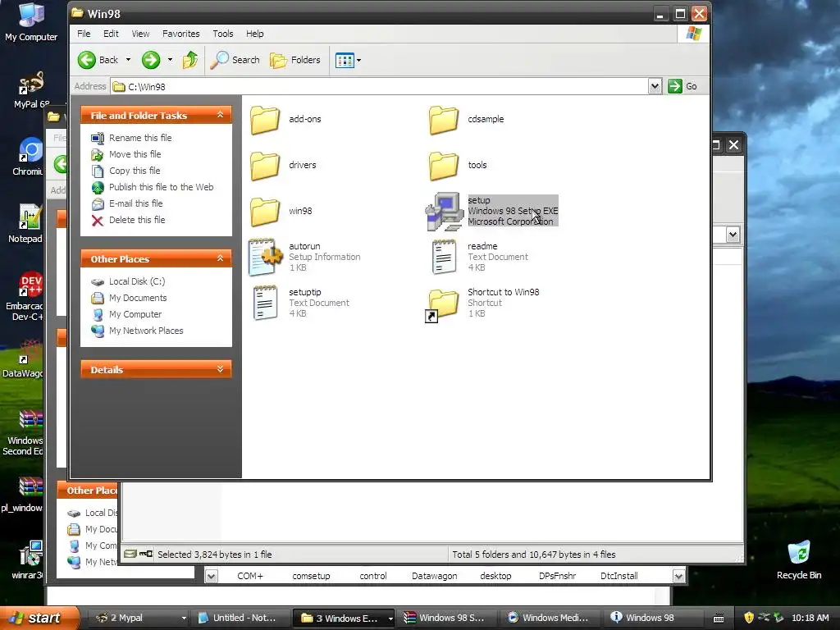Open the File menu

click(84, 33)
